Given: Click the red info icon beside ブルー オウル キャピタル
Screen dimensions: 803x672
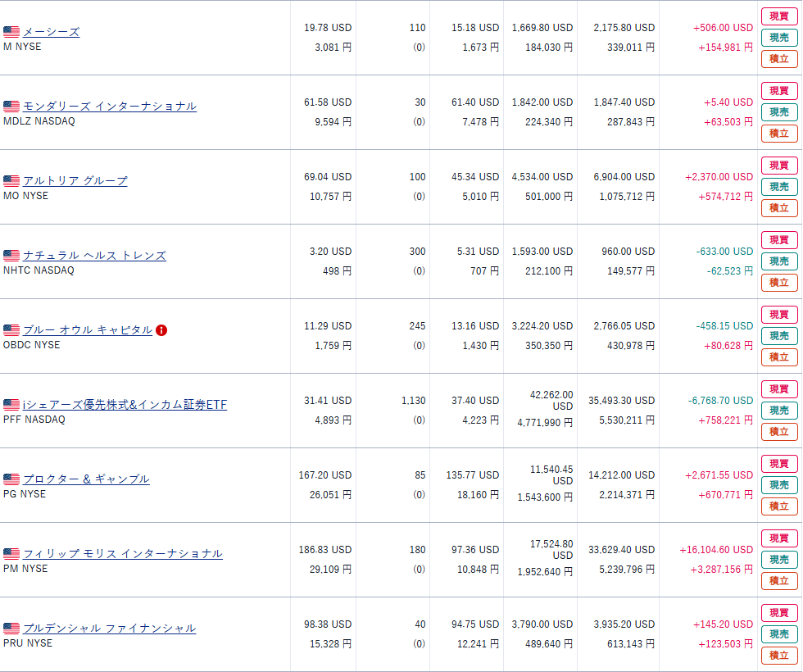Looking at the screenshot, I should click(x=161, y=330).
